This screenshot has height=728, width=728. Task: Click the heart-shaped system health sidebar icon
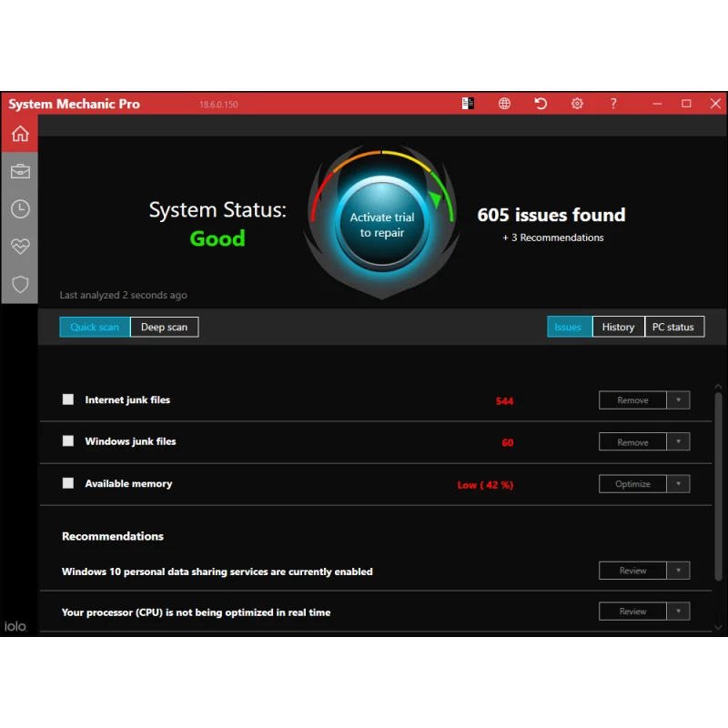click(x=19, y=246)
